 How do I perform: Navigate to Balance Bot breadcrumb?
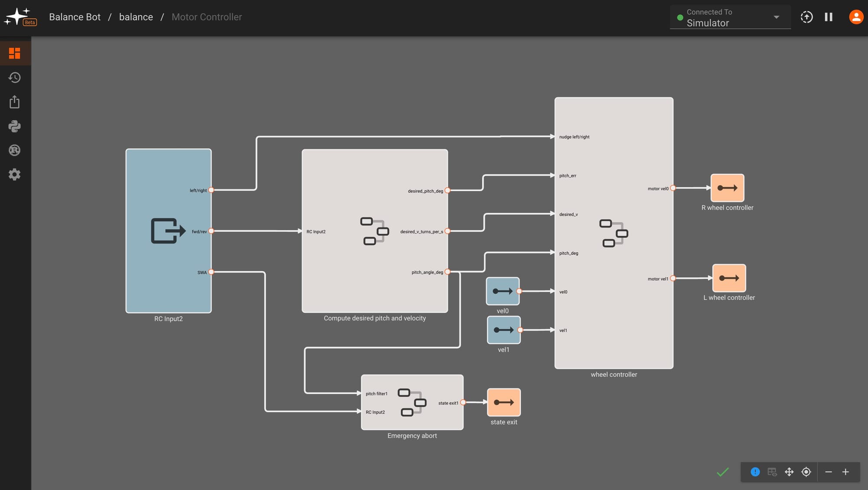(75, 17)
